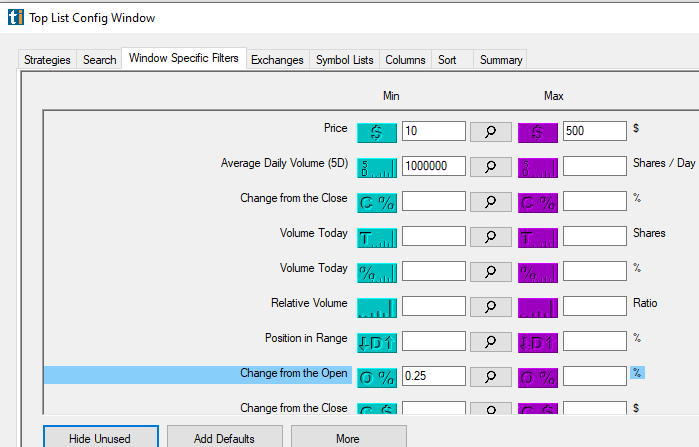Screen dimensions: 699x447
Task: Go to the Columns tab
Action: tap(405, 60)
